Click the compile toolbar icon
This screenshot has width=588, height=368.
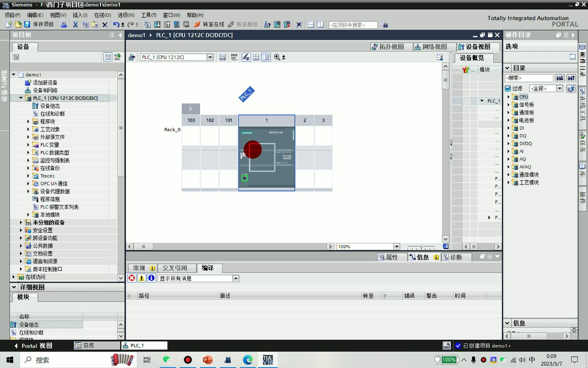coord(147,25)
